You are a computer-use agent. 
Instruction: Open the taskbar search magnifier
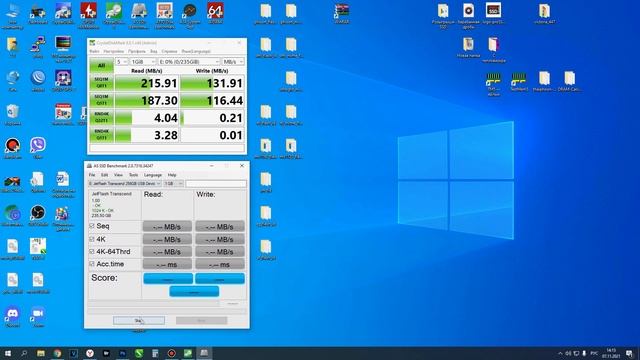tap(24, 353)
